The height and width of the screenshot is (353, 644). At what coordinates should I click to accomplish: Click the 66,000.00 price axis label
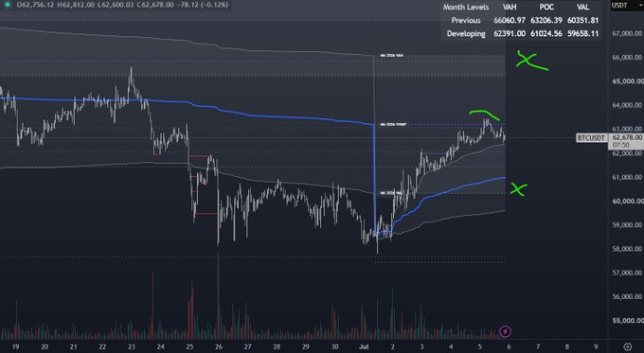click(x=627, y=58)
